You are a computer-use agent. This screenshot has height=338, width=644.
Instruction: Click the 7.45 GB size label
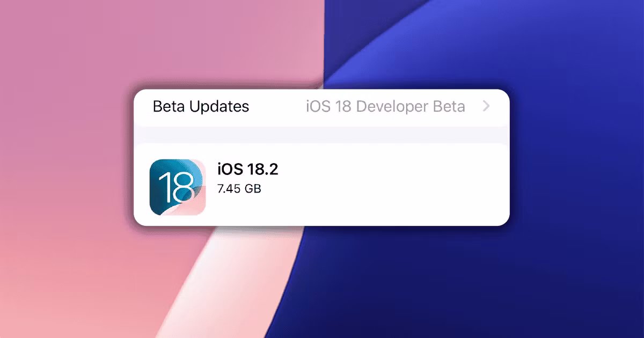pyautogui.click(x=239, y=189)
